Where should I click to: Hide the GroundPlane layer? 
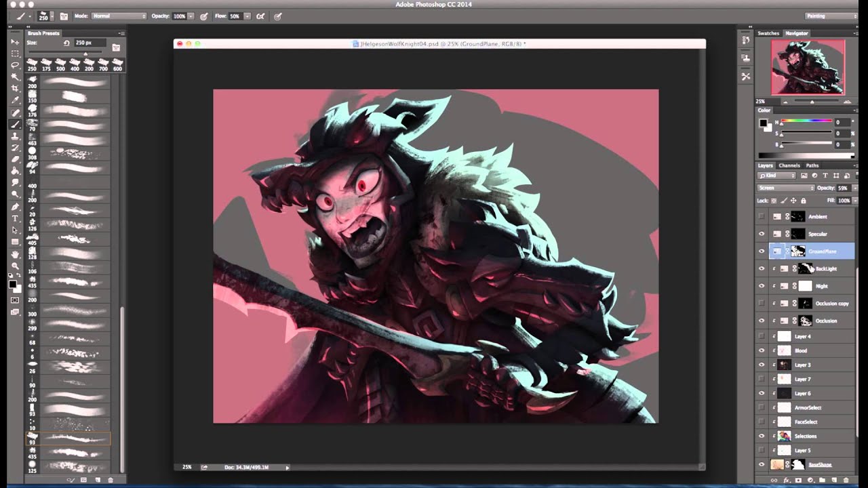point(762,251)
